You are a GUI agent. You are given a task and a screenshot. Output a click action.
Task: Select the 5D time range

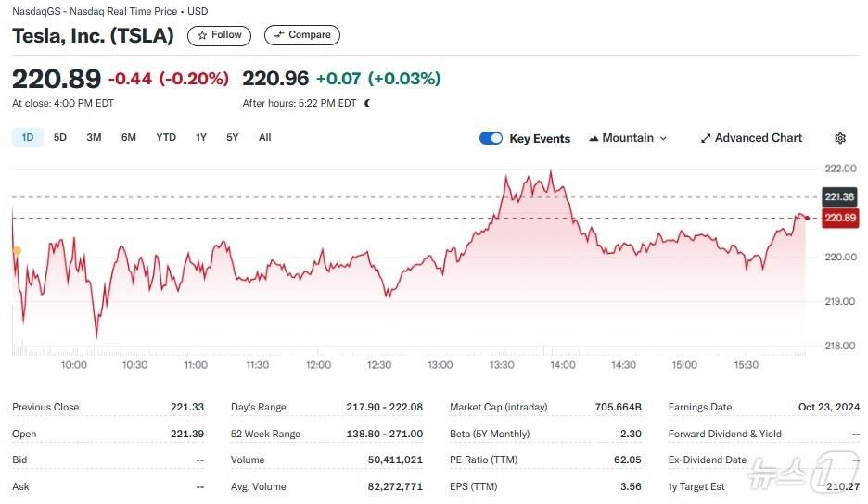60,138
